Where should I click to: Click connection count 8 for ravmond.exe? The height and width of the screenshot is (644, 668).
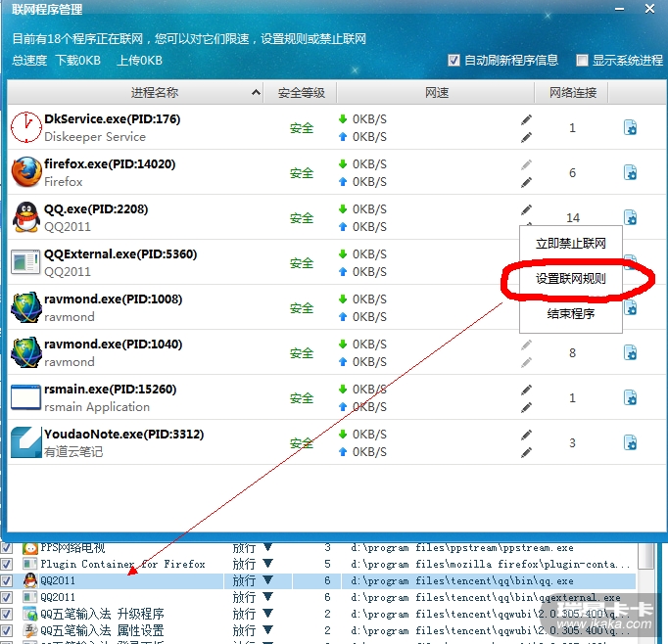tap(572, 353)
